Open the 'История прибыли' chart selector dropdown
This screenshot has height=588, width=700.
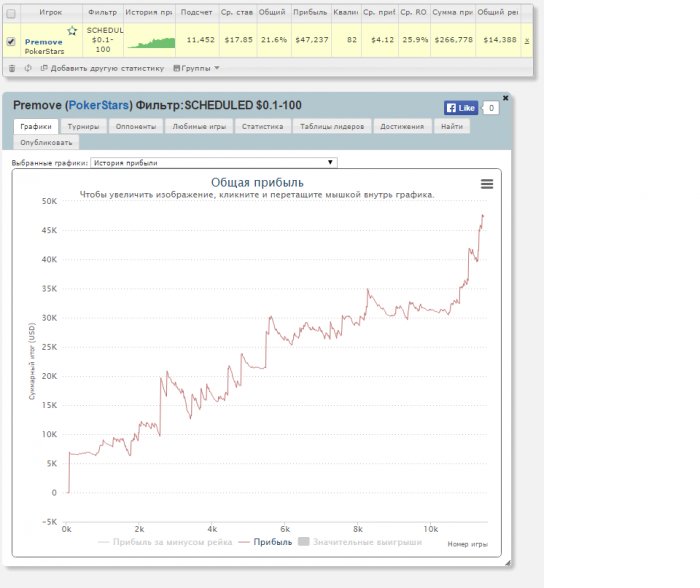pos(214,162)
